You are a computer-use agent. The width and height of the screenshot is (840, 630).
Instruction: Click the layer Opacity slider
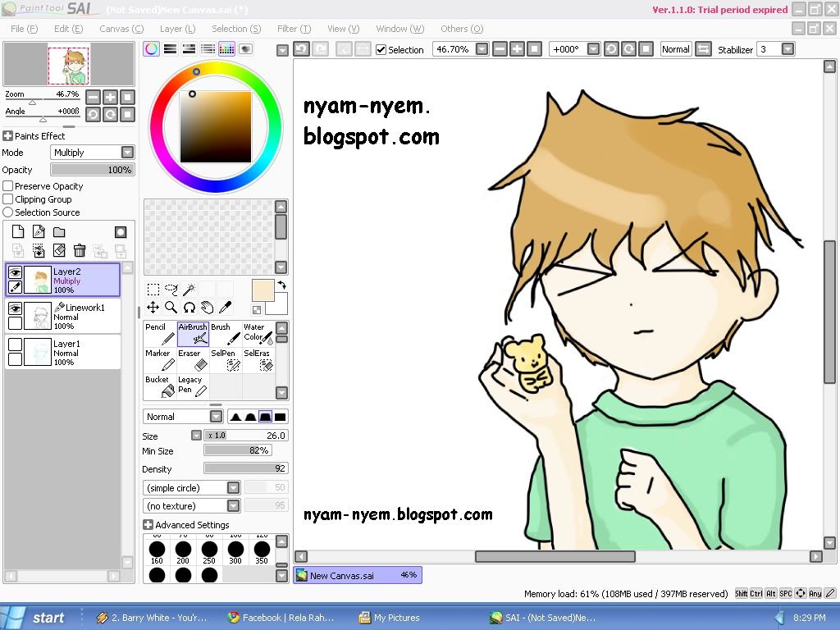(x=92, y=170)
